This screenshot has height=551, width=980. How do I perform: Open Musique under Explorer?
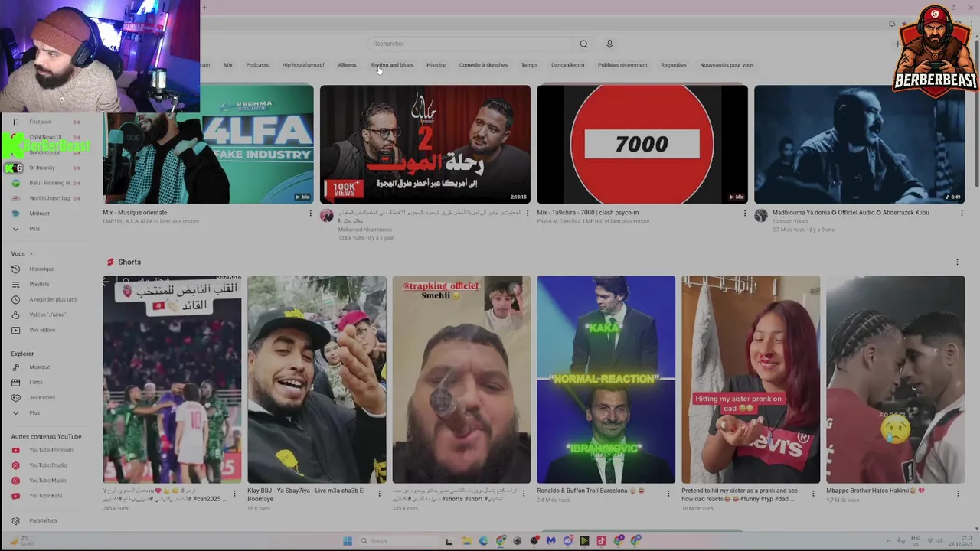pos(39,367)
